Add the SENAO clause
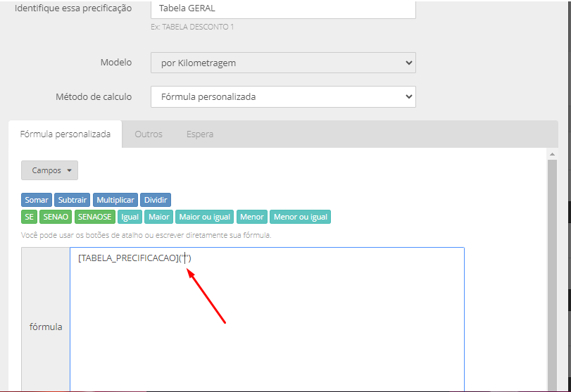The height and width of the screenshot is (392, 571). [x=56, y=217]
